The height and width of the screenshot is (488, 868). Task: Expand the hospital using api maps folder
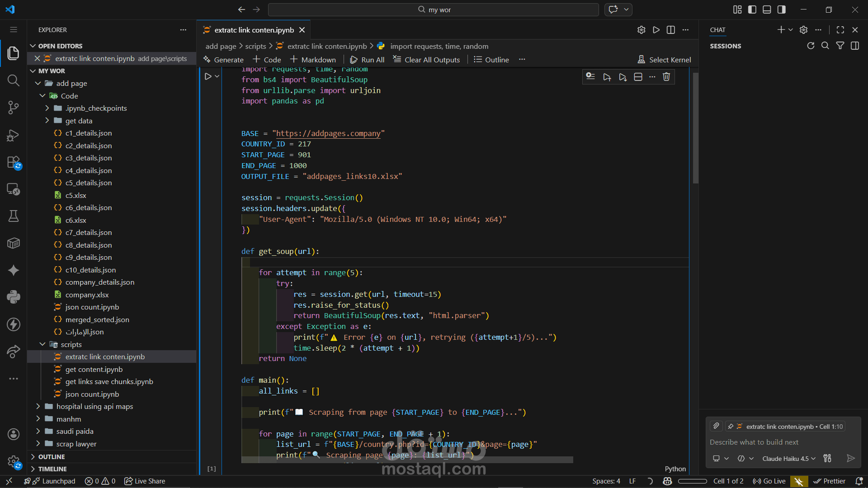94,406
